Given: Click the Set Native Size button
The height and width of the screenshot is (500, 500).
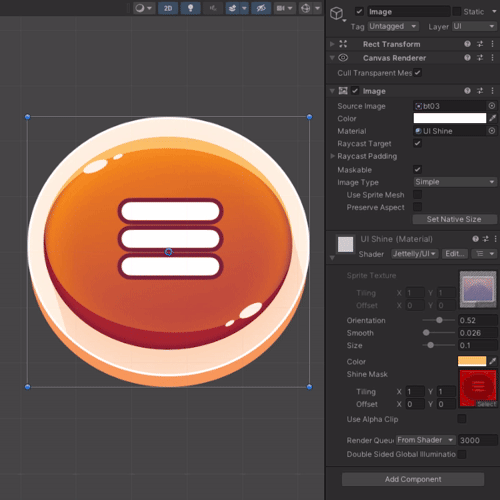Looking at the screenshot, I should tap(454, 219).
